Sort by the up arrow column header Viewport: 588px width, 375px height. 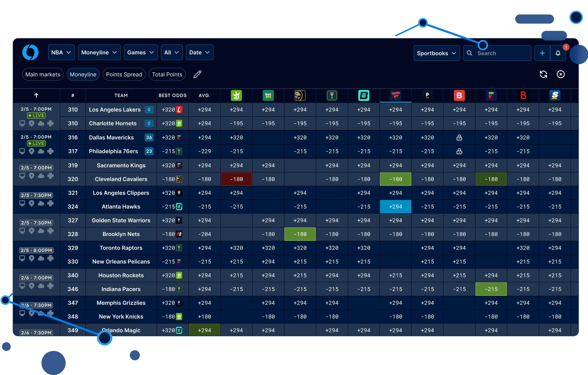[x=36, y=95]
